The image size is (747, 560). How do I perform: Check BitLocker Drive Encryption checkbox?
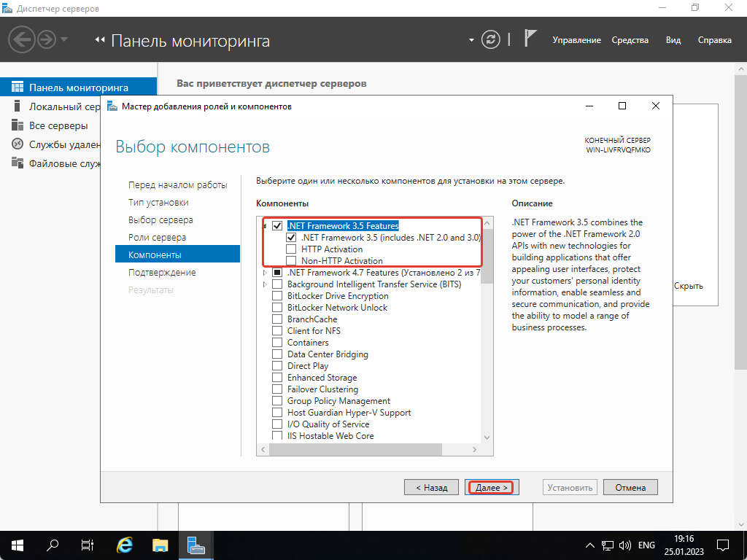click(x=277, y=296)
